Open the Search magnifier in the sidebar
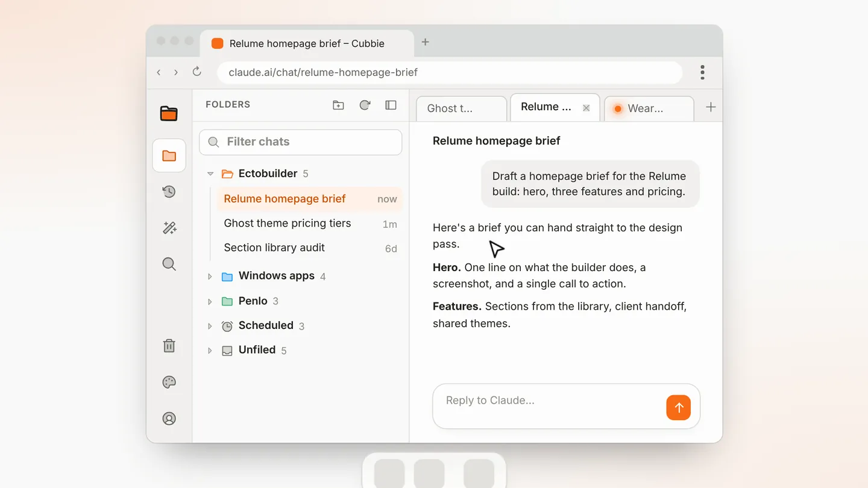Screen dimensions: 868x488 coord(169,264)
